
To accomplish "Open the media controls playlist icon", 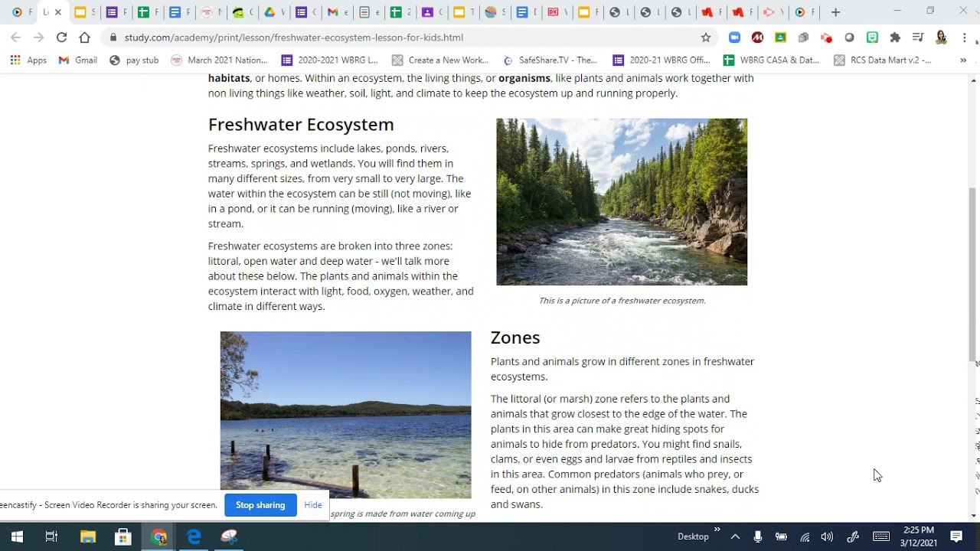I will (x=918, y=37).
